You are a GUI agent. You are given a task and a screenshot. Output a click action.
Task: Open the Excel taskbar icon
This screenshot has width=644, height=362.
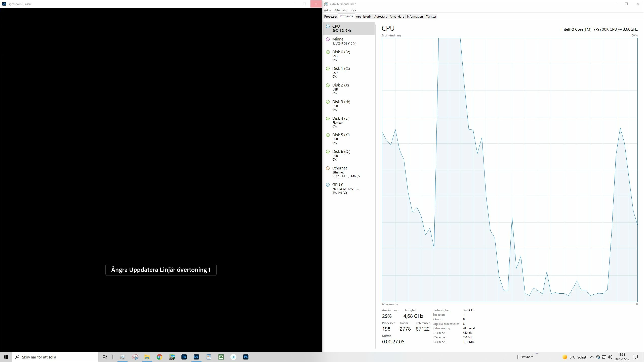221,357
